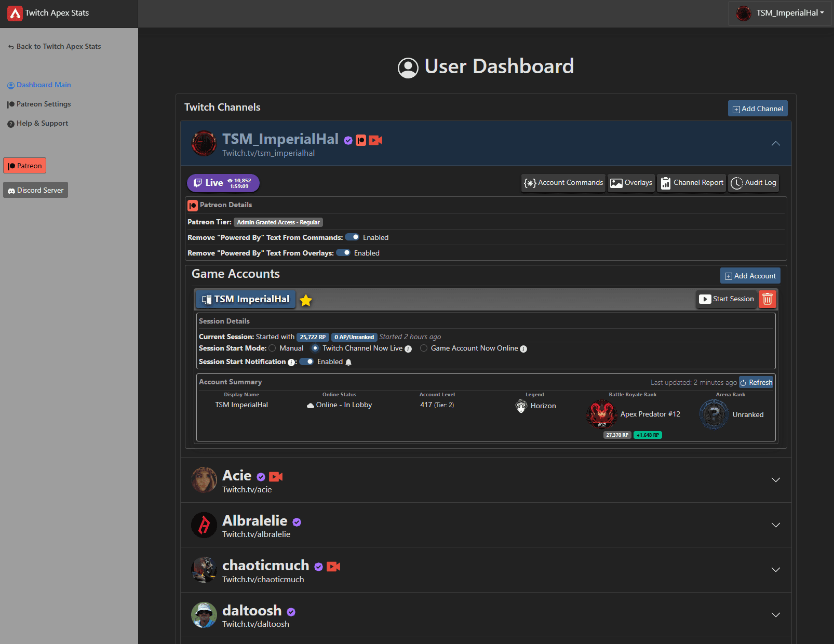Select Twitch Channel Now Live start mode
834x644 pixels.
click(x=315, y=348)
